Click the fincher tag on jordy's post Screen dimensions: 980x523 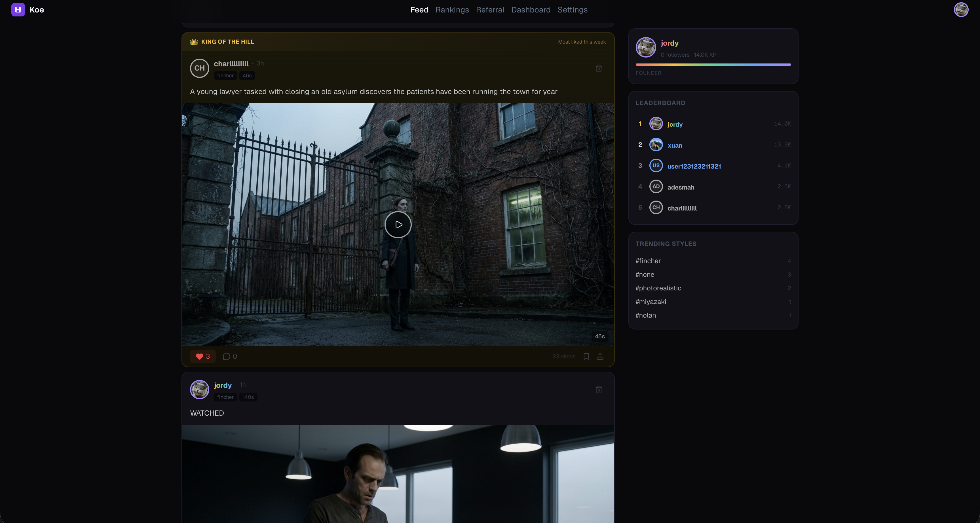[225, 397]
